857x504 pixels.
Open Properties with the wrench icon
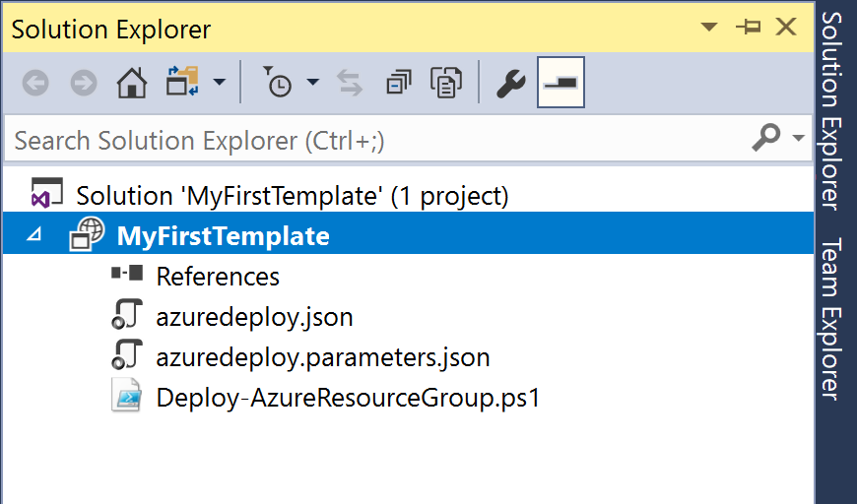pyautogui.click(x=511, y=83)
